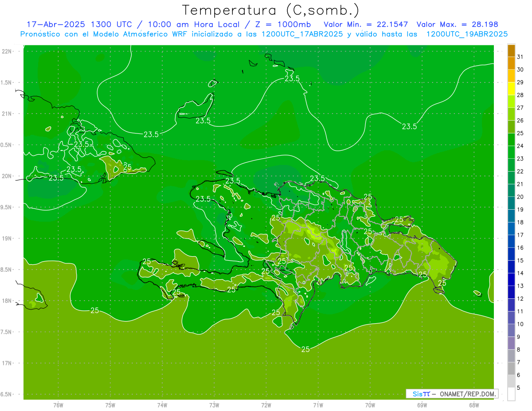
Task: Click the '73W' longitude axis label
Action: coord(214,405)
